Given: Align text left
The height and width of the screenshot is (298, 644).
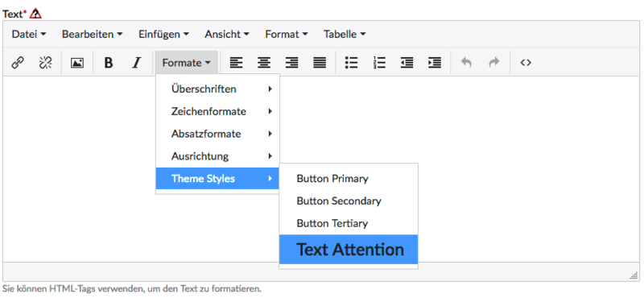Looking at the screenshot, I should coord(236,63).
